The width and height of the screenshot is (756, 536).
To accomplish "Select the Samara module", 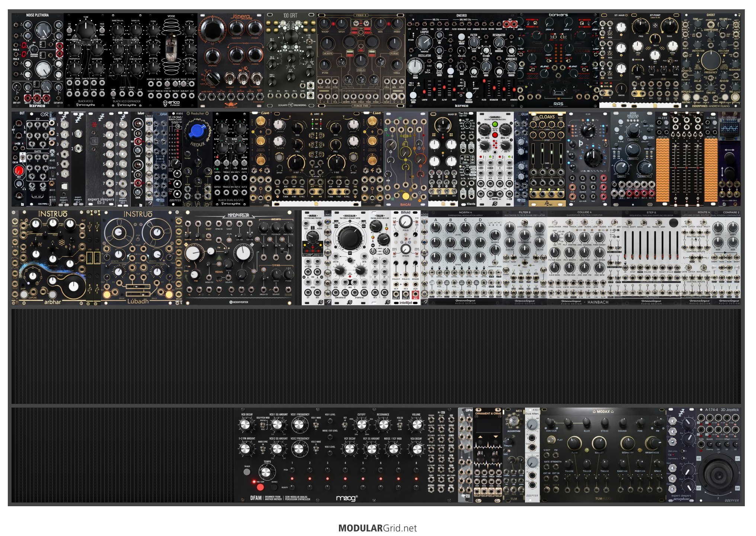I will click(x=495, y=159).
